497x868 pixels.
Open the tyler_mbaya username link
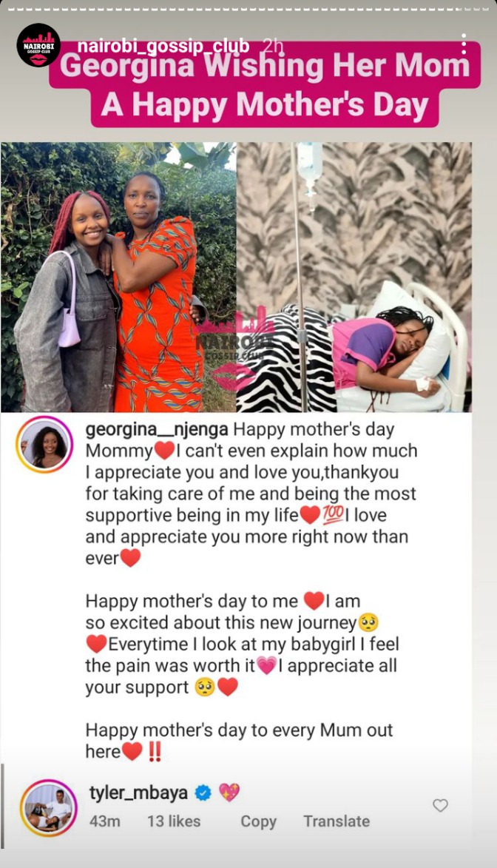pos(138,793)
